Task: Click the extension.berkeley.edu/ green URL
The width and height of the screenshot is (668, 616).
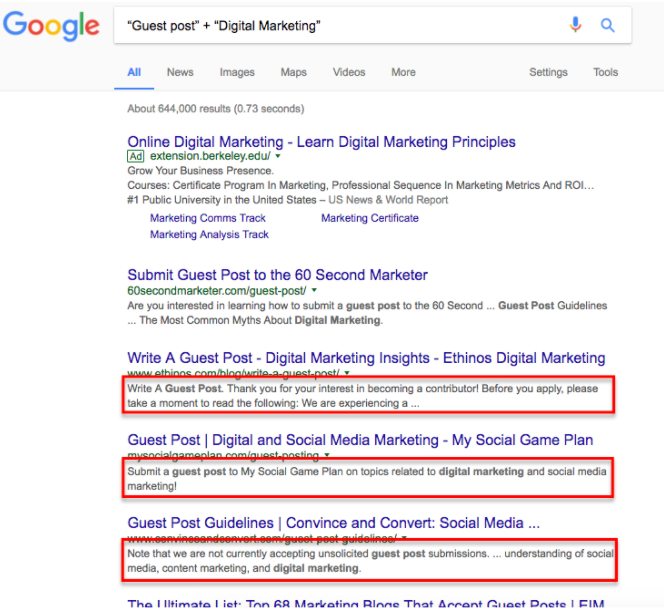Action: pos(210,156)
